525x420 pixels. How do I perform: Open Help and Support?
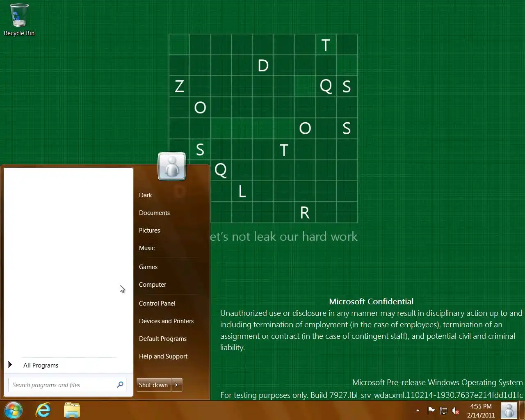[x=163, y=356]
